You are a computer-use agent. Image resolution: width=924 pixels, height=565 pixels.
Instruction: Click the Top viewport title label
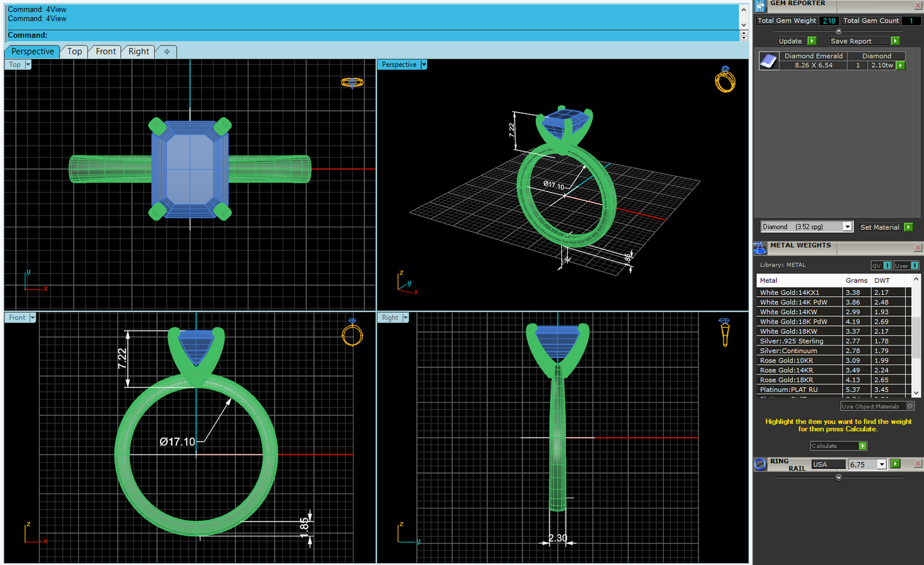coord(15,65)
